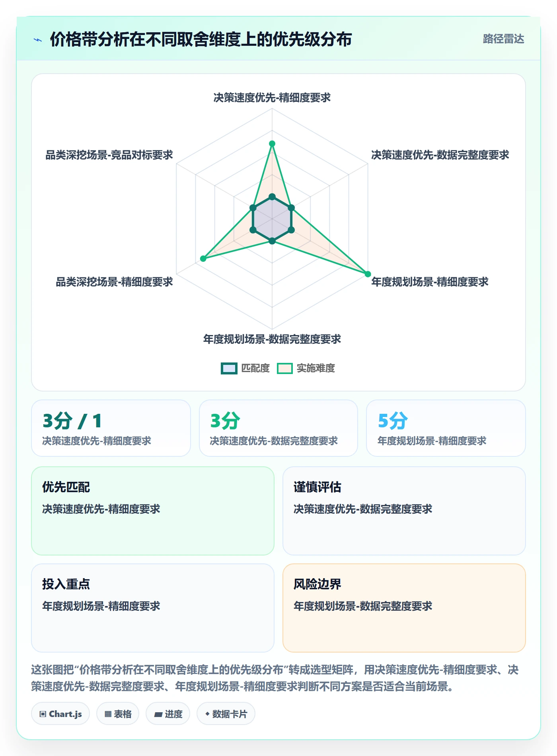
Task: Open the 谨慎评估 card
Action: click(404, 511)
